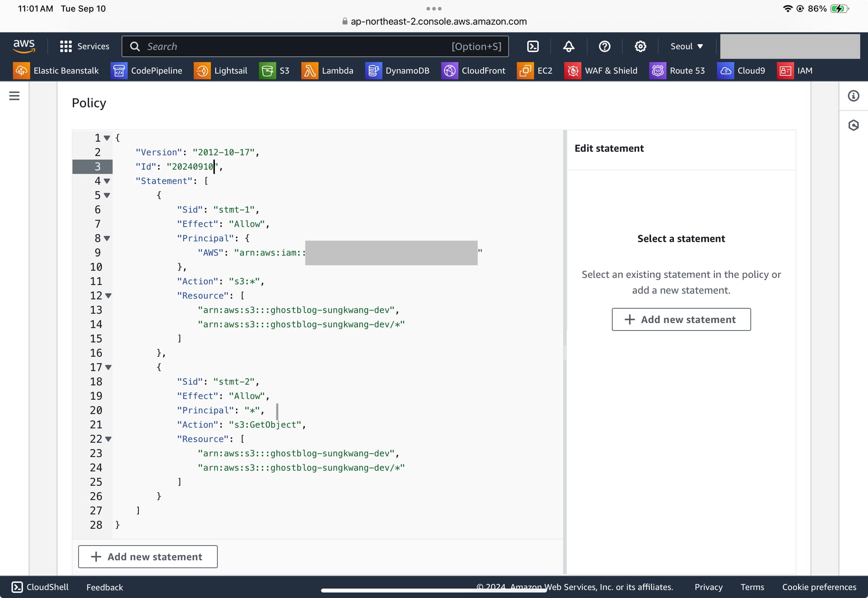
Task: Click the "Principal": "*" line 20
Action: (x=220, y=410)
